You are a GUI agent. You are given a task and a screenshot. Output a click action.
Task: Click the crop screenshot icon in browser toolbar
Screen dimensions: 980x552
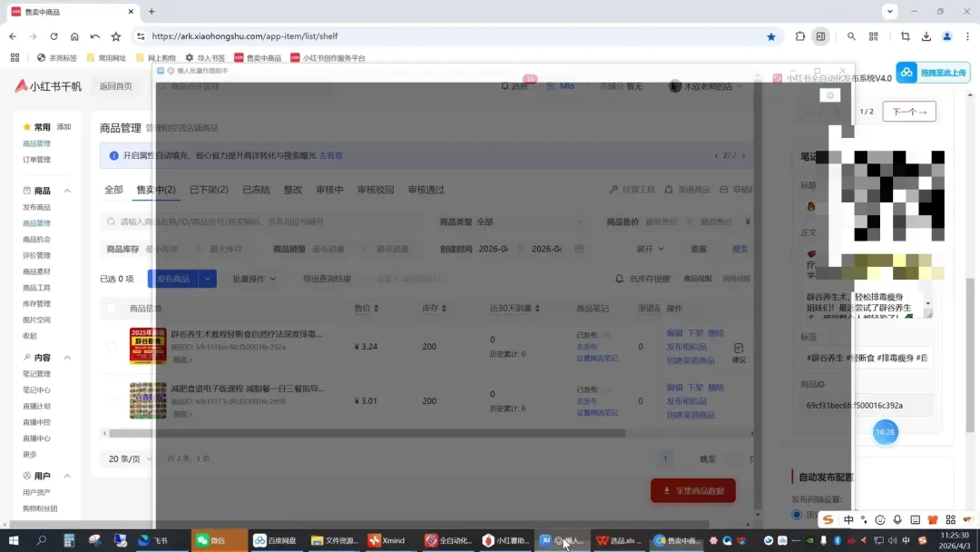tap(905, 36)
